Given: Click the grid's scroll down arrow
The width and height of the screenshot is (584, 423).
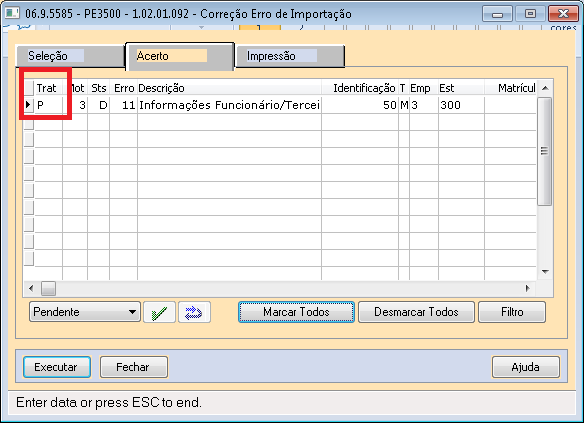Looking at the screenshot, I should [x=545, y=272].
